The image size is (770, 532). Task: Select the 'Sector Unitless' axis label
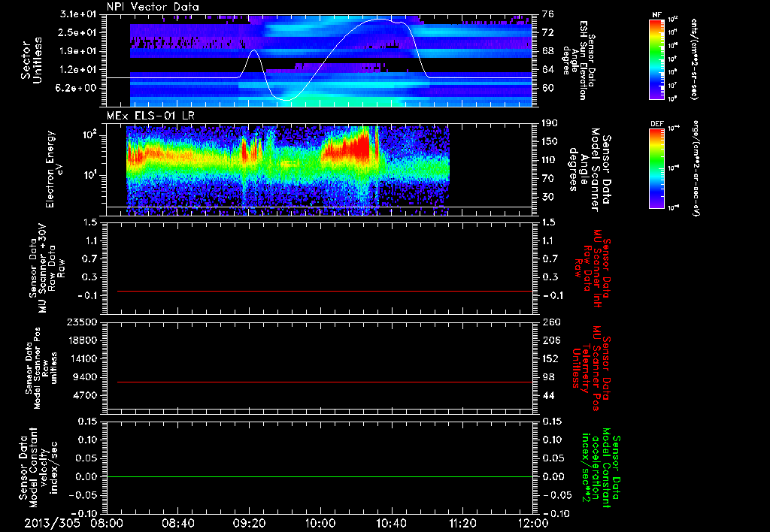(x=32, y=60)
